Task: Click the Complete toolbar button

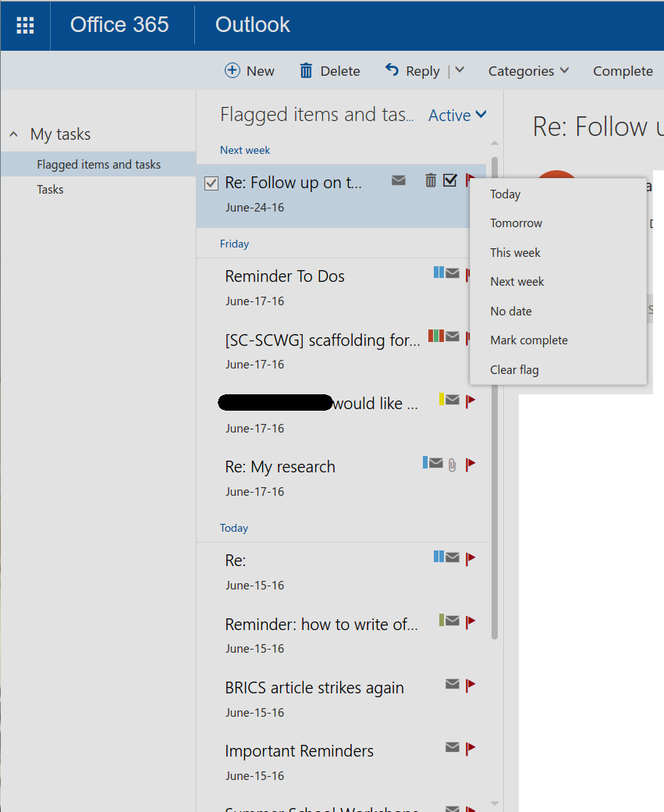Action: click(x=623, y=71)
